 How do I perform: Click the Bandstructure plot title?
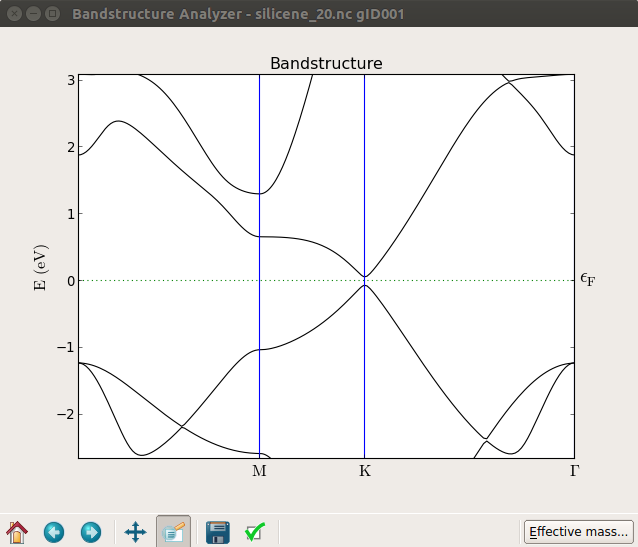click(x=326, y=63)
